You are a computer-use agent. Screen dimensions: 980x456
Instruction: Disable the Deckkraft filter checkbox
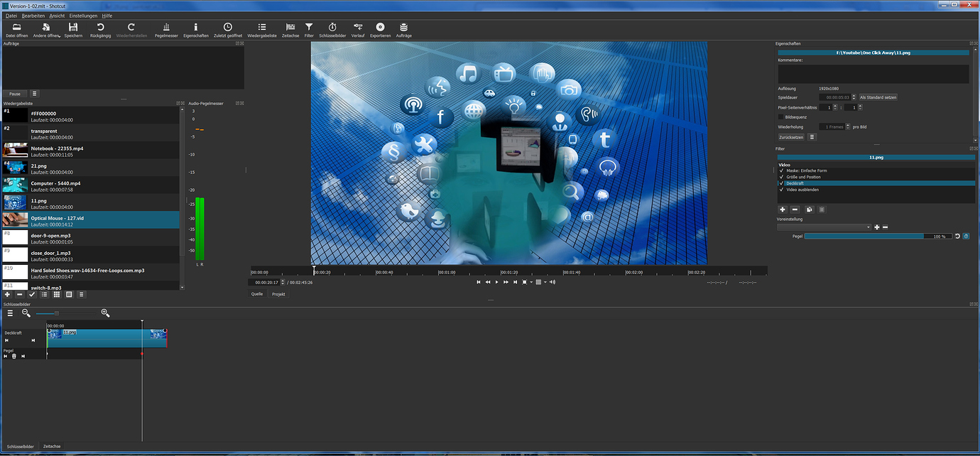pos(781,183)
